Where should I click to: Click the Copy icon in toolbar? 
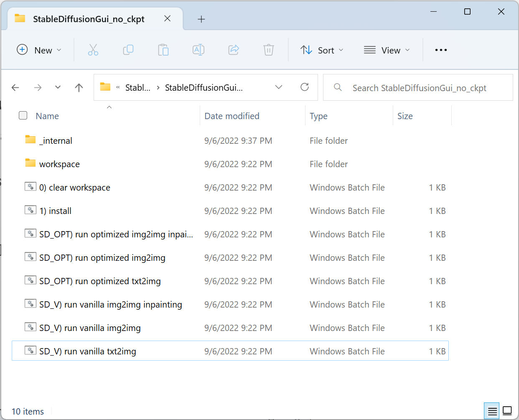(128, 50)
